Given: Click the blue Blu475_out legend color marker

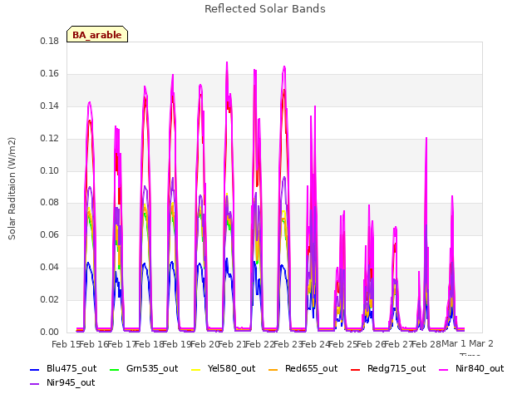Looking at the screenshot, I should pos(35,369).
